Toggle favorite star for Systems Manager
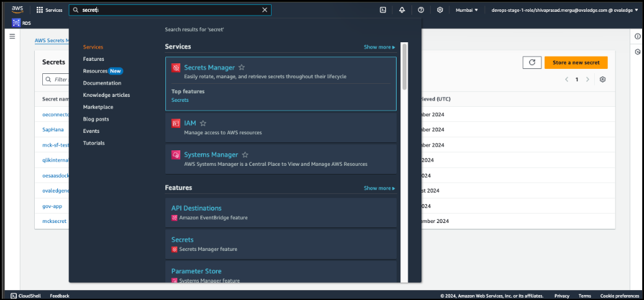Viewport: 644px width, 300px height. click(245, 155)
